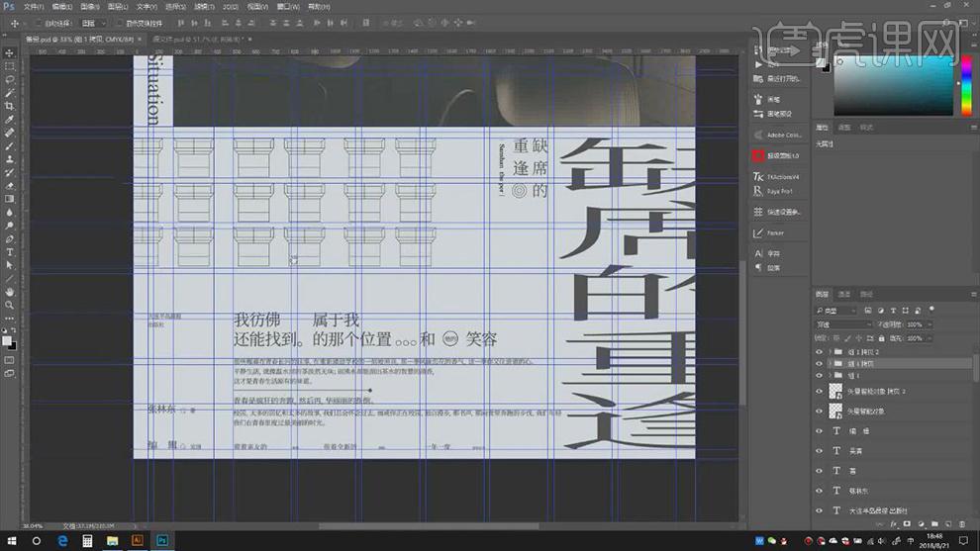Open the Paragraph (段落) panel
The image size is (980, 551).
click(767, 268)
